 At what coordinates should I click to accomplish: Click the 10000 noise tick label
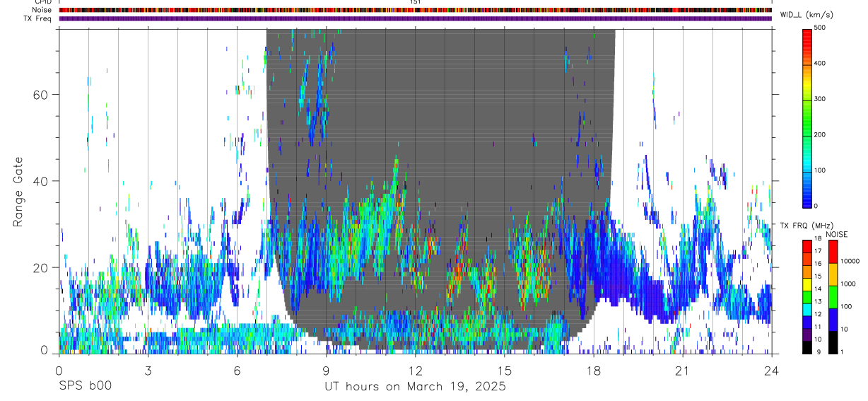tap(850, 260)
